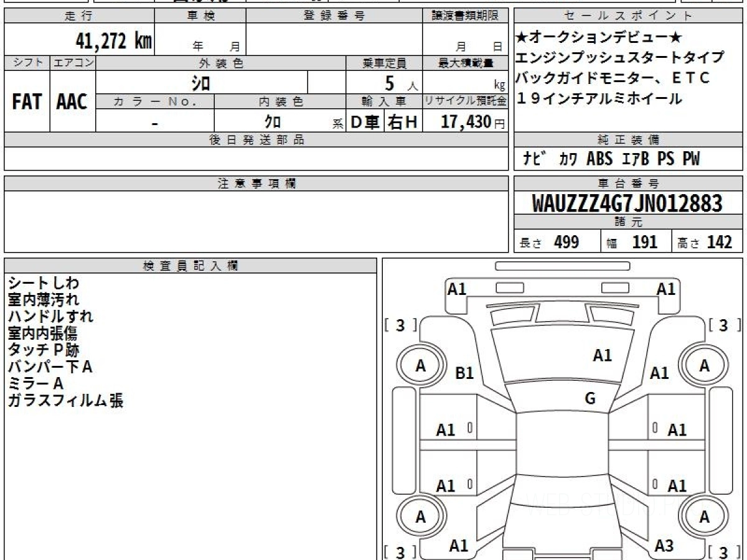Select the 純正装備 header
The height and width of the screenshot is (560, 747).
pyautogui.click(x=628, y=140)
